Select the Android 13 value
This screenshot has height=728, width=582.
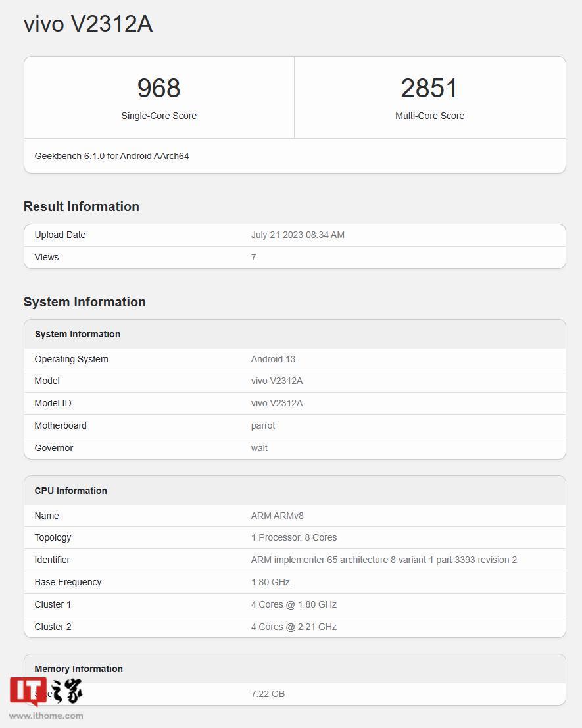tap(273, 359)
